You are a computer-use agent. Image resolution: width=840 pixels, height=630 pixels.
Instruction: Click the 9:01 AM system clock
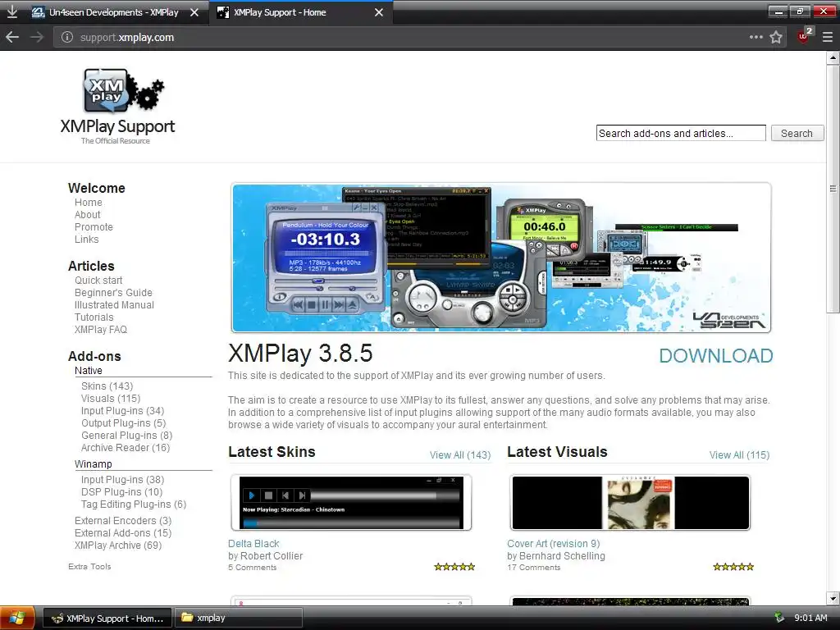[810, 618]
